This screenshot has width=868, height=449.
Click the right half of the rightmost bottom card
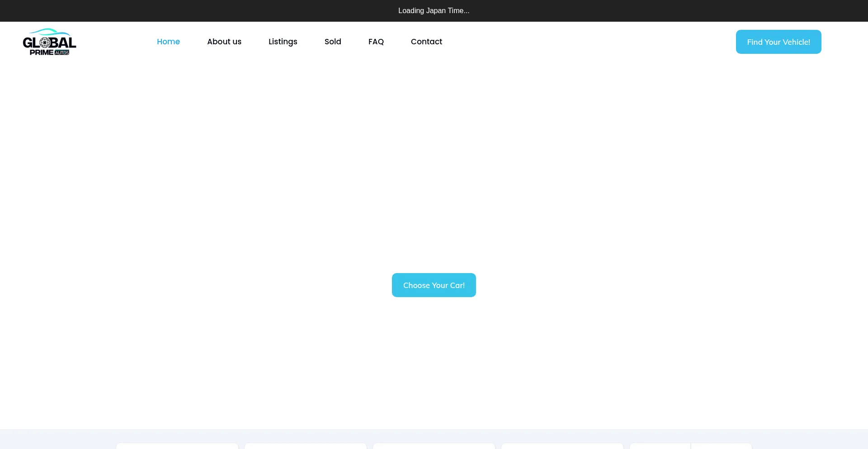pos(722,446)
